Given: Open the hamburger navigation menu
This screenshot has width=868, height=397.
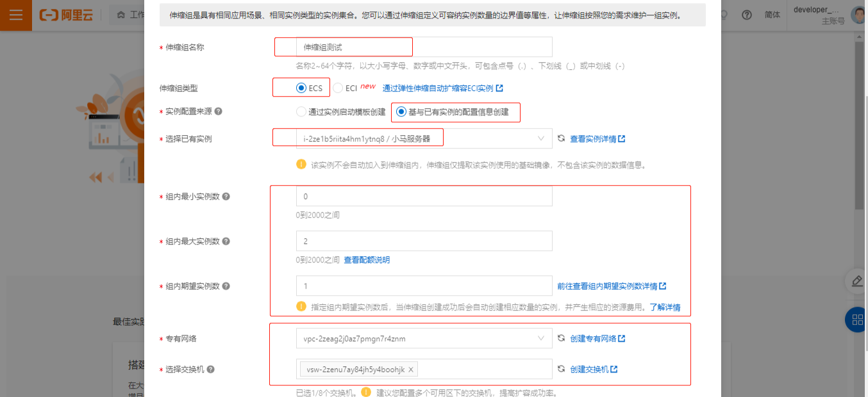Looking at the screenshot, I should tap(16, 15).
